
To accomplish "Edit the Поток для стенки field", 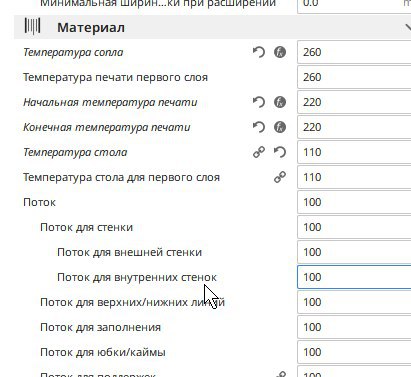I will tap(354, 227).
